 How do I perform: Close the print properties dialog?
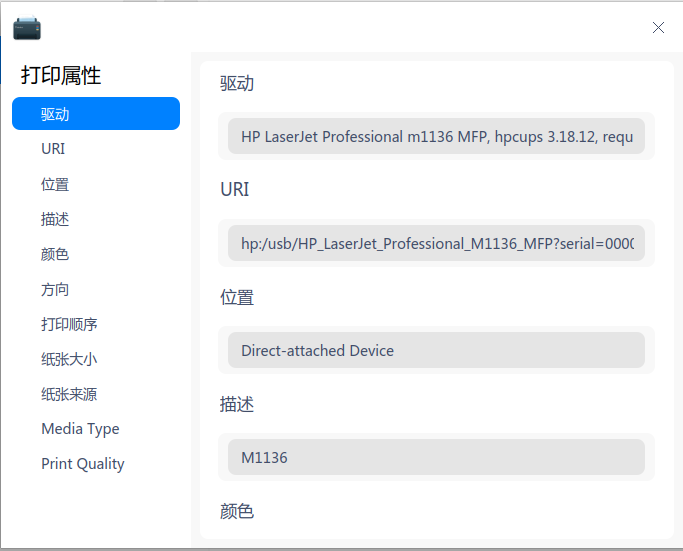(658, 28)
